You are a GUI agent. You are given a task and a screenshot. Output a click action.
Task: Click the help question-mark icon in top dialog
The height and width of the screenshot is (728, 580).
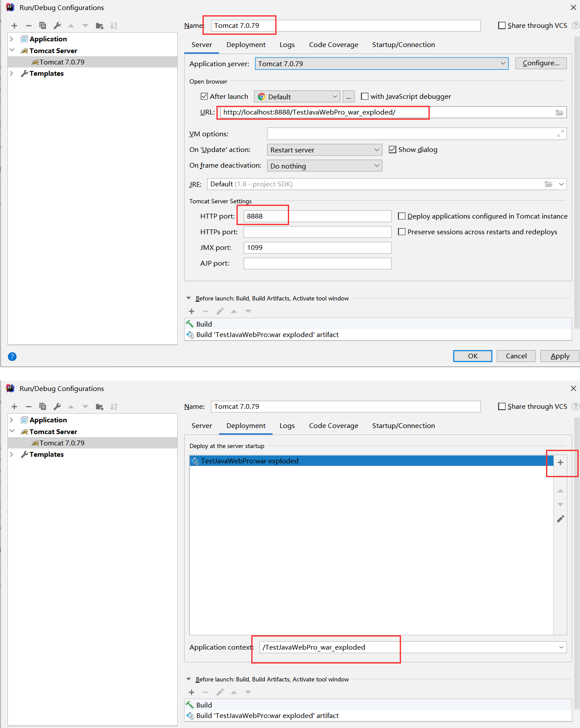point(12,357)
